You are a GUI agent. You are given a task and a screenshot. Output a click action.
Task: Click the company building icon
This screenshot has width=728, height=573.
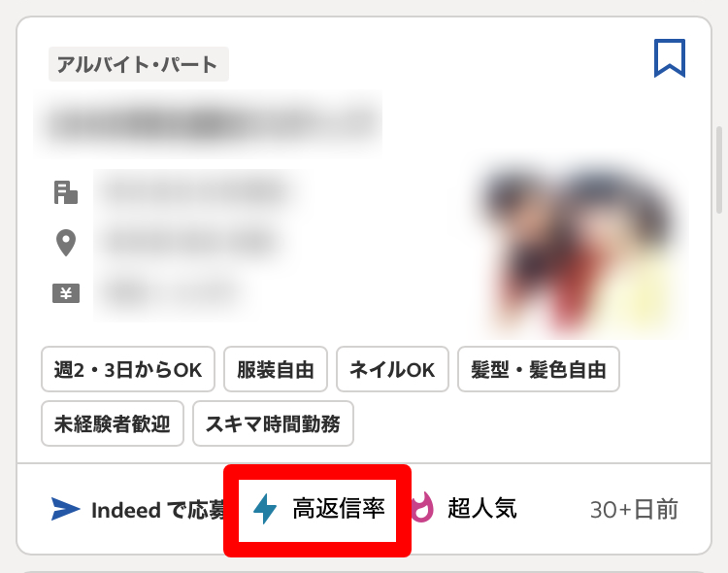tap(66, 192)
